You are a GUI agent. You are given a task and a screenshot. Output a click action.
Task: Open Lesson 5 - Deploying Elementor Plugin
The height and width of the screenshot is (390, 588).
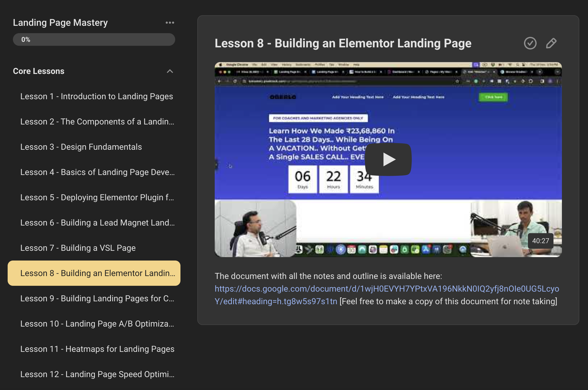coord(97,197)
